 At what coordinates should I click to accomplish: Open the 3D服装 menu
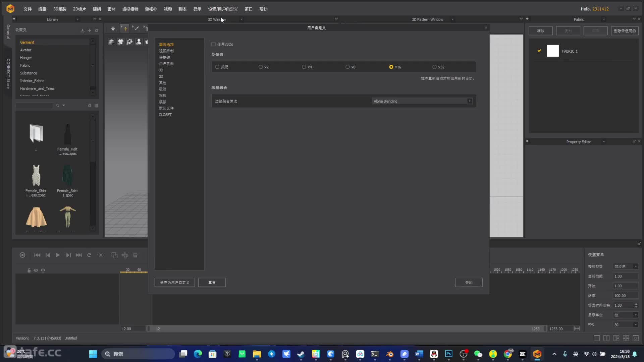60,9
